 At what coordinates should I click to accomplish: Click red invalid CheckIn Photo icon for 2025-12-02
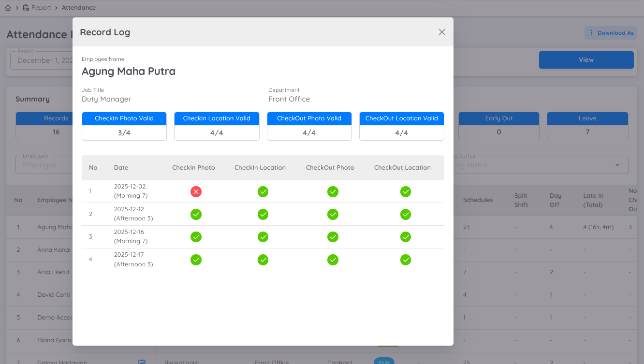[196, 192]
